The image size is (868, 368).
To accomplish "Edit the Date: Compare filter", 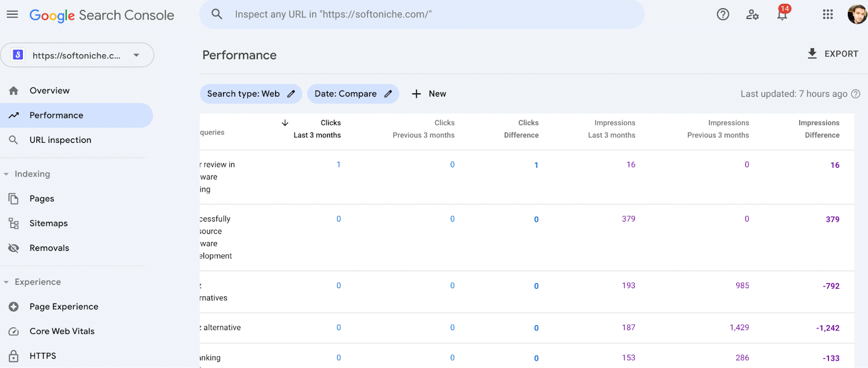I will [x=353, y=94].
